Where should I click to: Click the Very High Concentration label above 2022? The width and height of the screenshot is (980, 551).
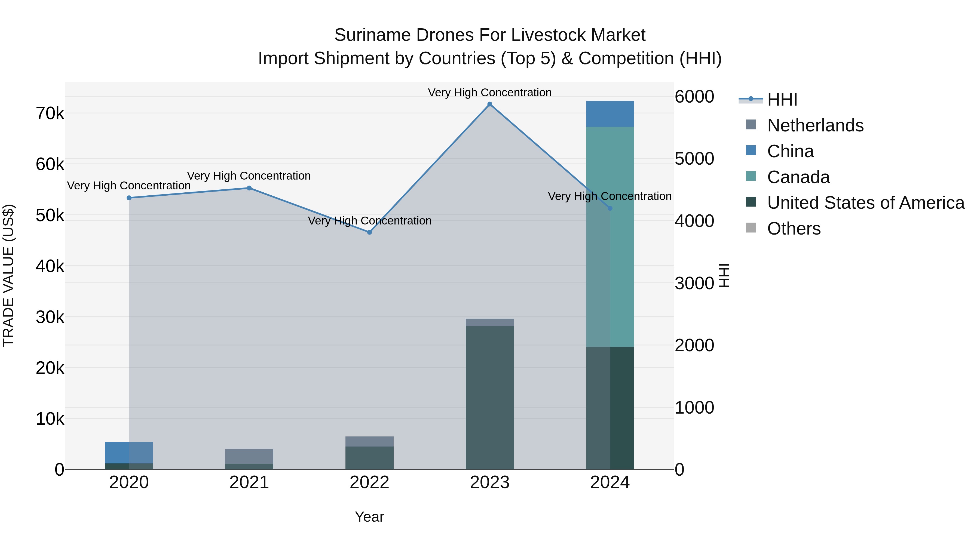coord(369,221)
